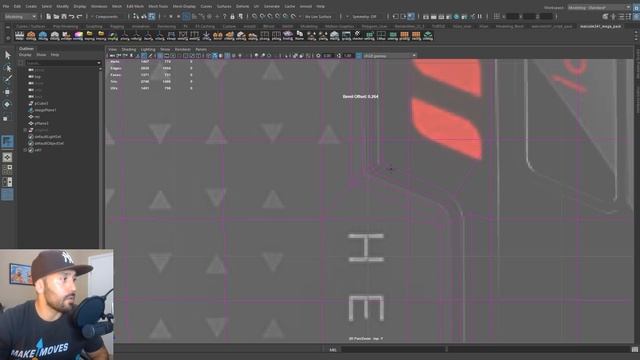Click highlighted blue panel icon below toolbox

(x=7, y=195)
